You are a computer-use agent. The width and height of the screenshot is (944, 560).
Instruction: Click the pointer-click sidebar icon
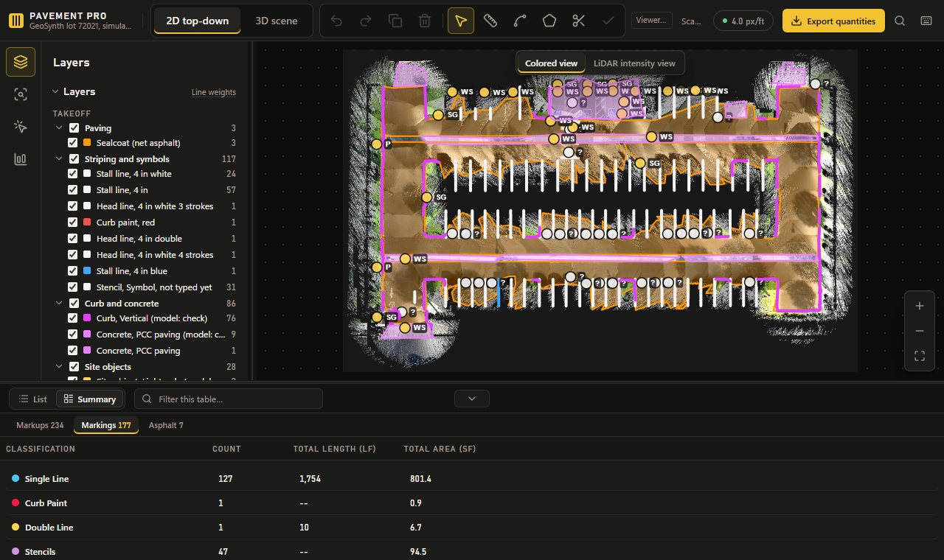pyautogui.click(x=21, y=127)
